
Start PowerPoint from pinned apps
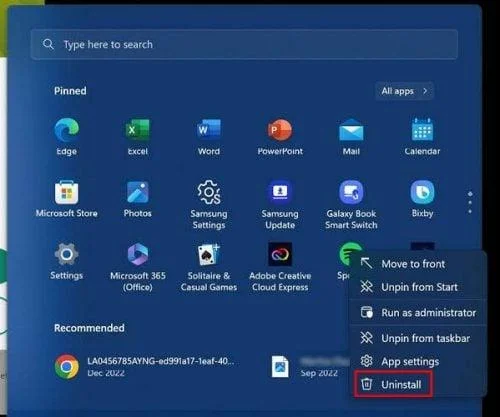[280, 137]
